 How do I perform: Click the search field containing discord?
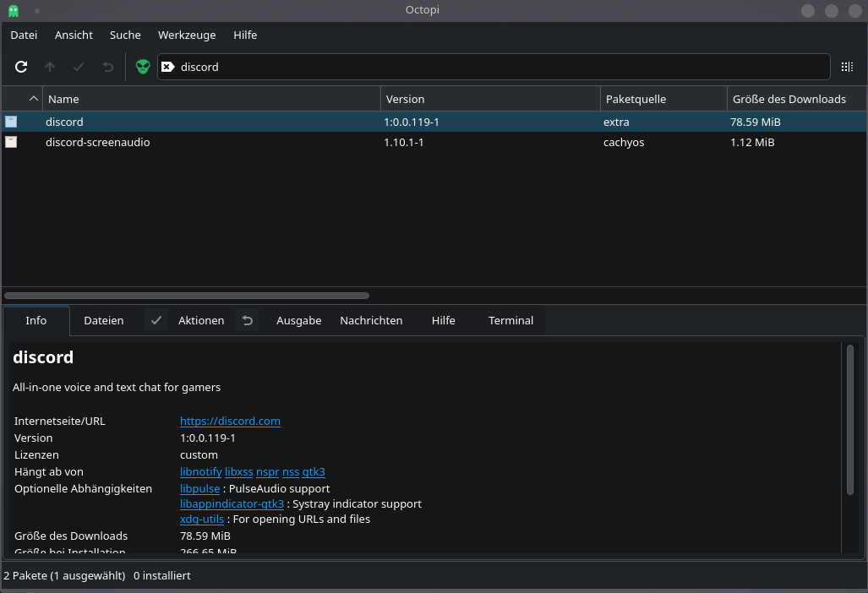point(494,67)
